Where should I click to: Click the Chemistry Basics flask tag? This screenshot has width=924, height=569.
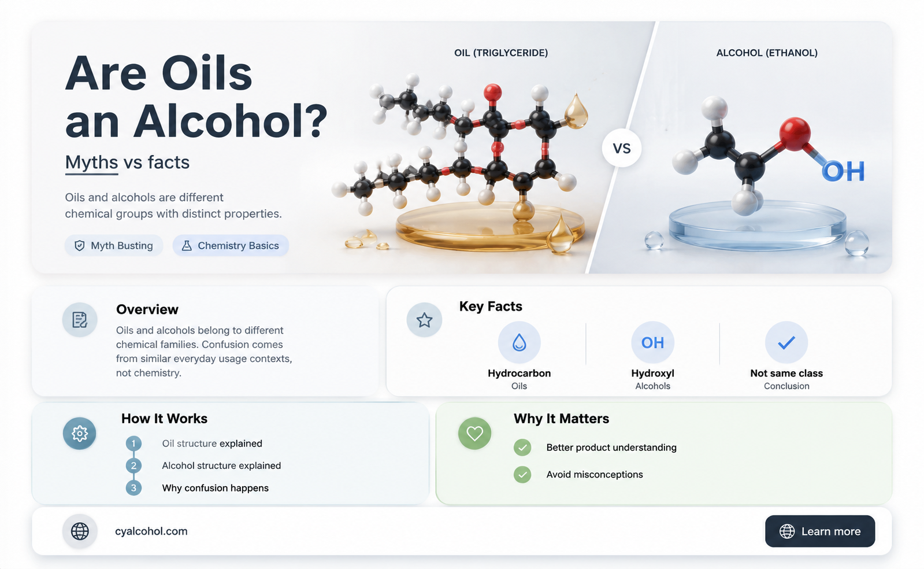coord(231,246)
